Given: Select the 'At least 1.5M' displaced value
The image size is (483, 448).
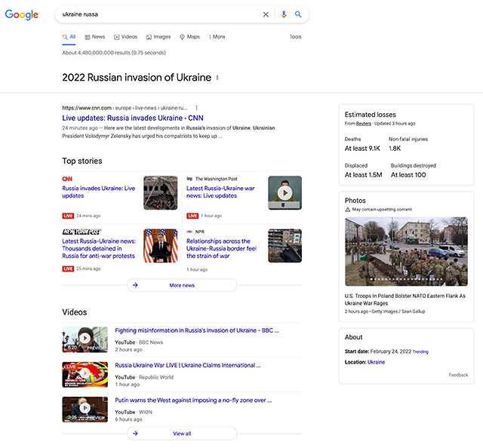Looking at the screenshot, I should coord(363,175).
